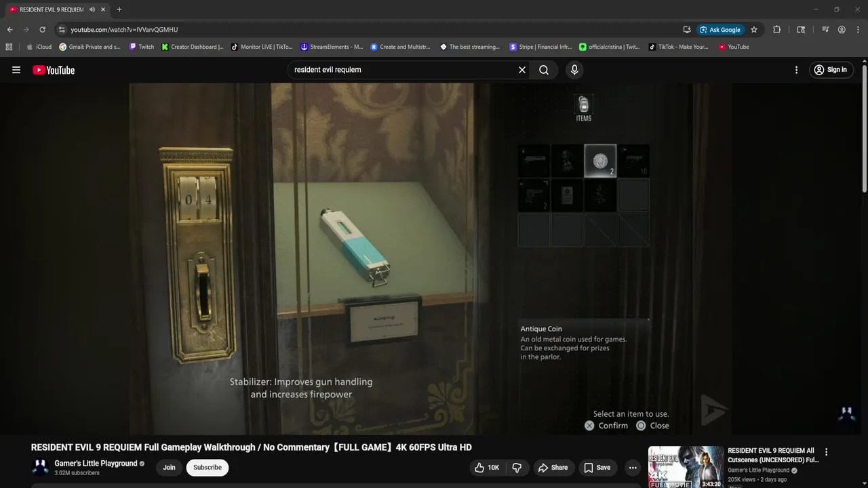Reload the current page
The image size is (868, 488).
click(x=42, y=30)
